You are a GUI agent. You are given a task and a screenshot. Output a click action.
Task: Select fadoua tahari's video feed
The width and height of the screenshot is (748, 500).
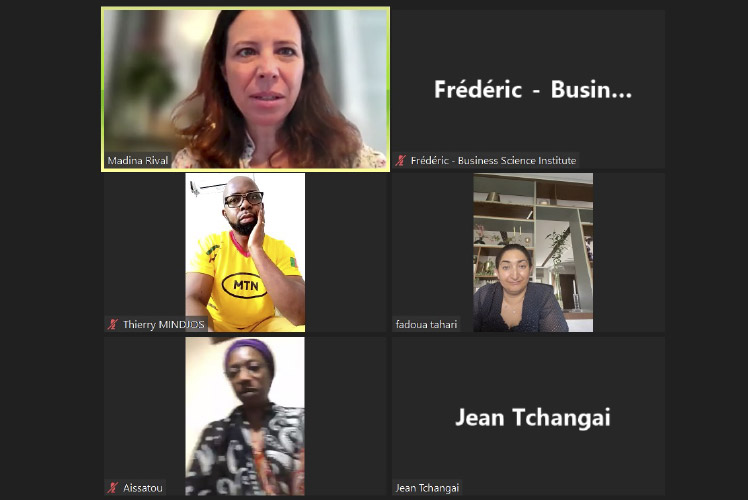(x=533, y=252)
